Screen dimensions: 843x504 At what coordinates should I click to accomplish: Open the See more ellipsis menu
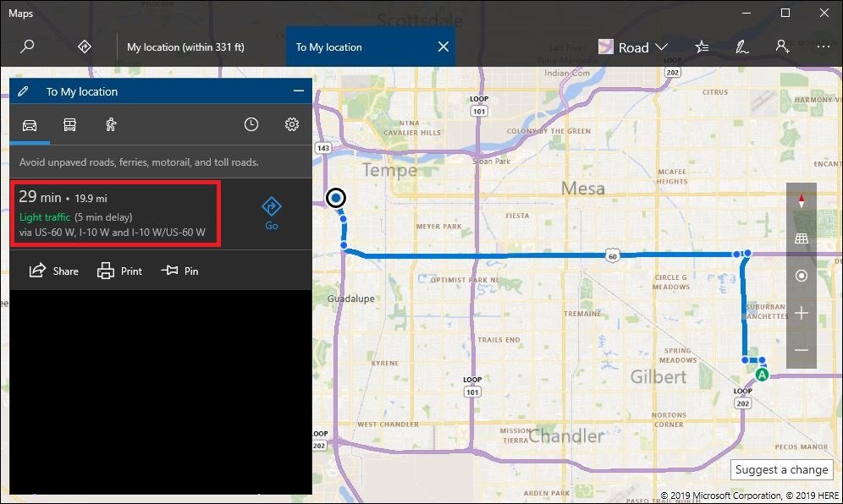pos(823,47)
